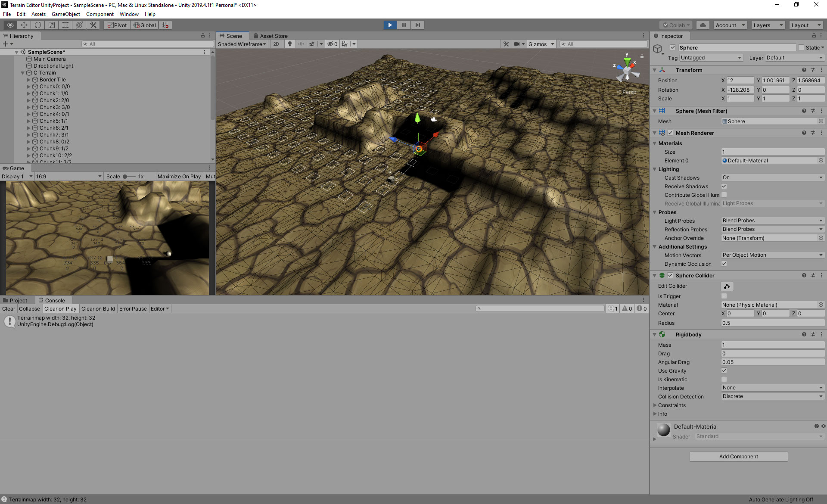Toggle Global handle rotation button
The image size is (827, 504).
coord(145,25)
